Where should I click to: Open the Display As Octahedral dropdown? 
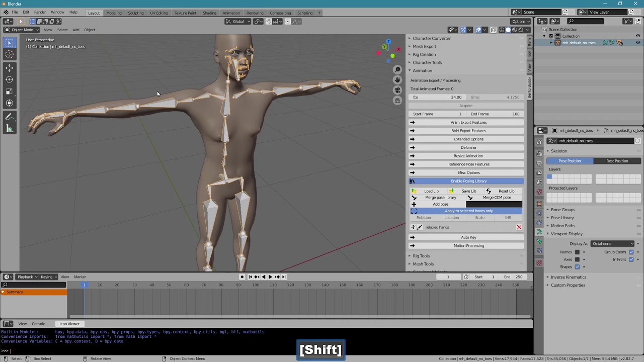(x=612, y=244)
